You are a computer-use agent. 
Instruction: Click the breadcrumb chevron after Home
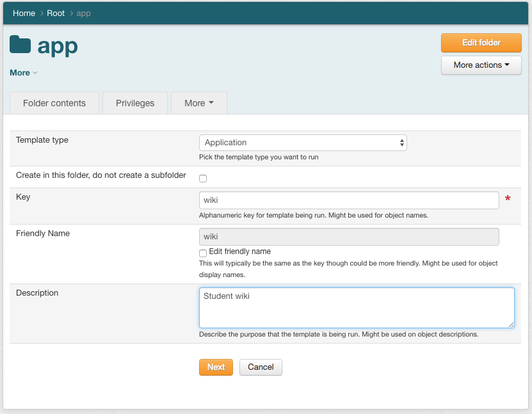(x=41, y=13)
